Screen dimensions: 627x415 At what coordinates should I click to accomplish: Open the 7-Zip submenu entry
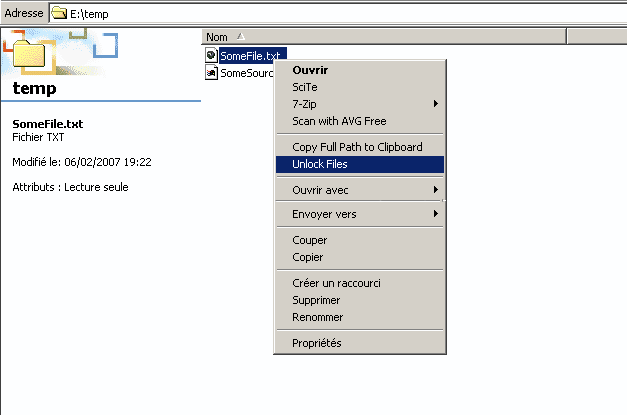coord(359,104)
